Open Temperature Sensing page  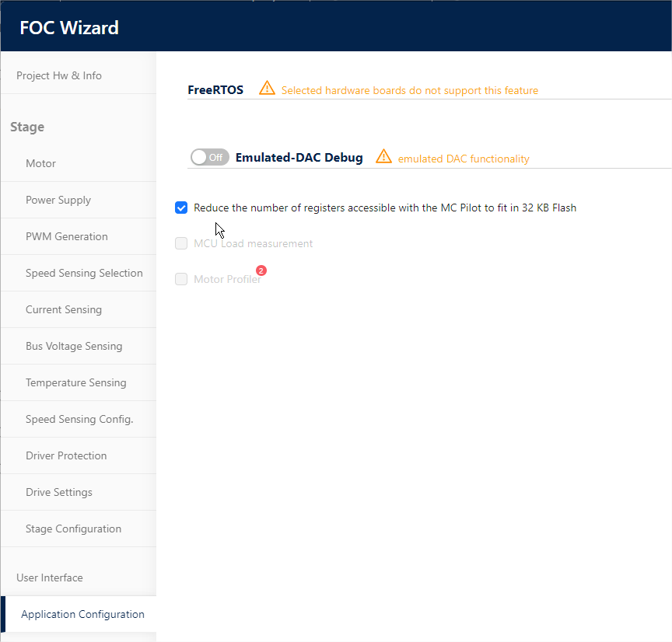click(x=75, y=382)
